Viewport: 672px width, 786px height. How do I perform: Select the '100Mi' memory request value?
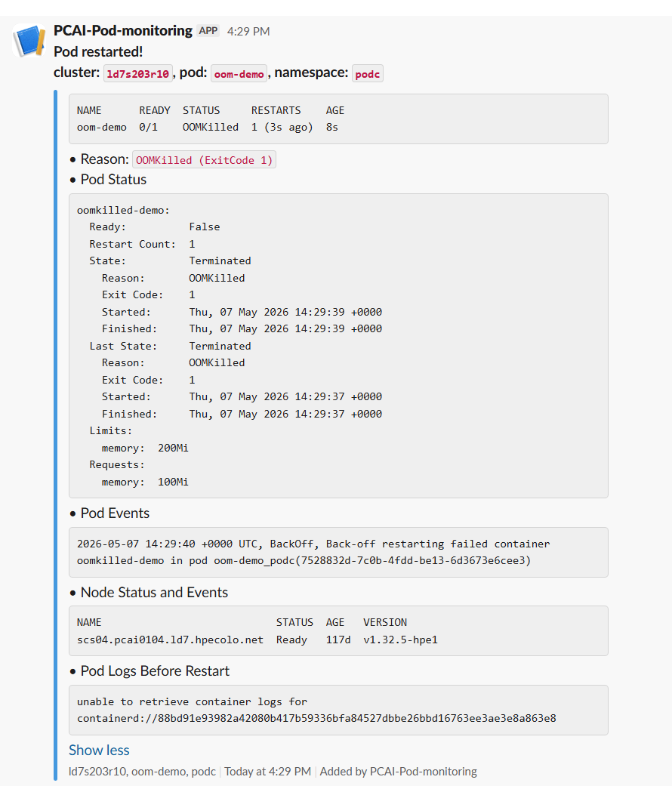tap(173, 482)
